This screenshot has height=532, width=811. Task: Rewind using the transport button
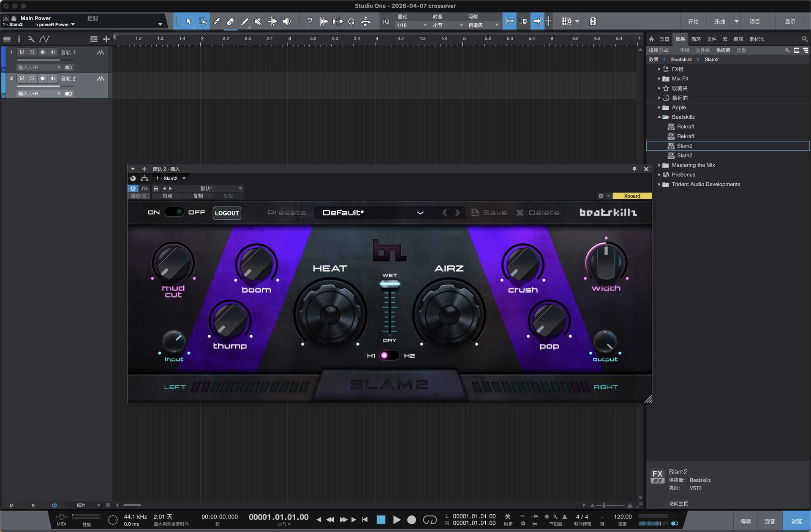330,520
